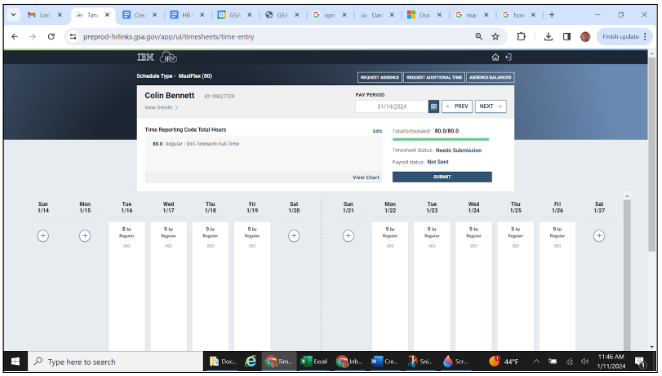Click the home icon in the header
Screen dimensions: 662x376
[495, 57]
